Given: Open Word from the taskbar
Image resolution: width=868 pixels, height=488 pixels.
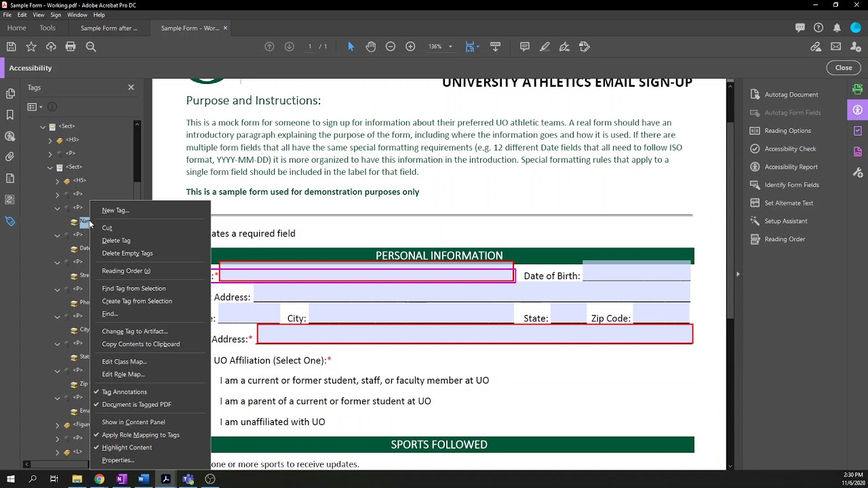Looking at the screenshot, I should click(143, 479).
